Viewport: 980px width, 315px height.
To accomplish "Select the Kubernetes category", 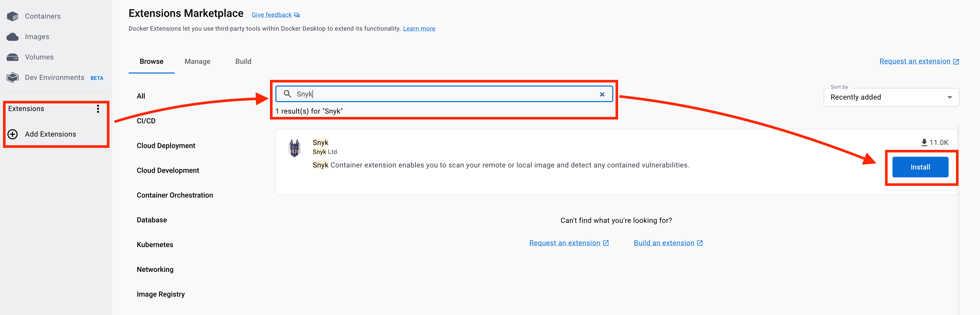I will (155, 244).
